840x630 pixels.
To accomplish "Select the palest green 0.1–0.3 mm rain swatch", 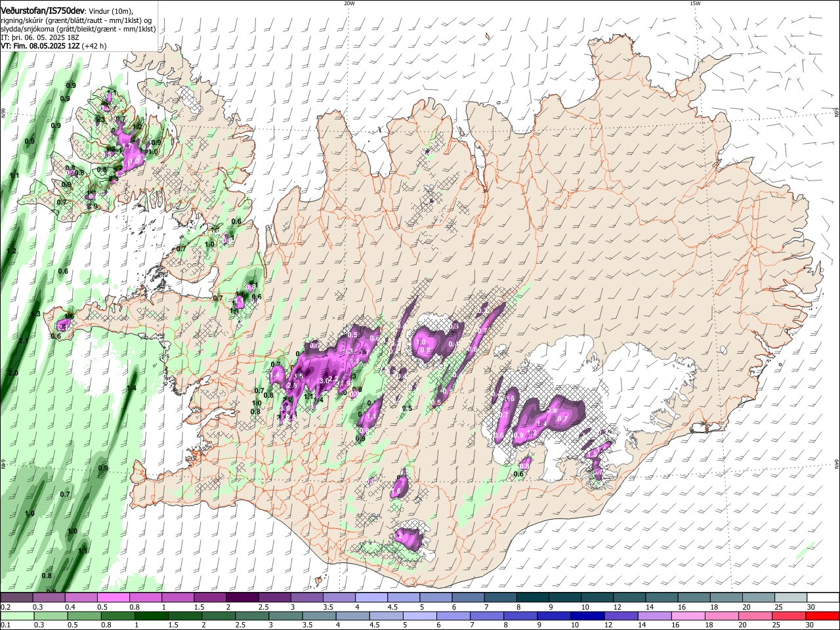I will (x=18, y=616).
